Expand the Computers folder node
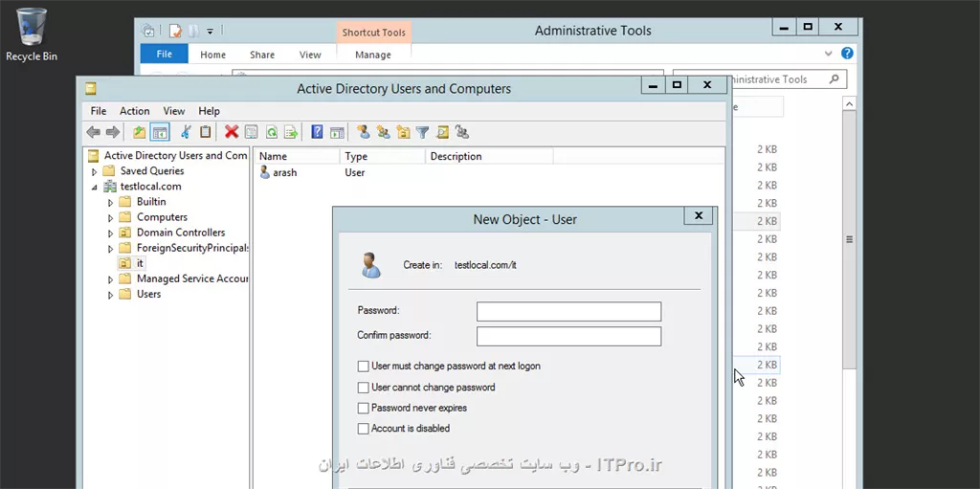Viewport: 980px width, 489px height. (x=111, y=217)
